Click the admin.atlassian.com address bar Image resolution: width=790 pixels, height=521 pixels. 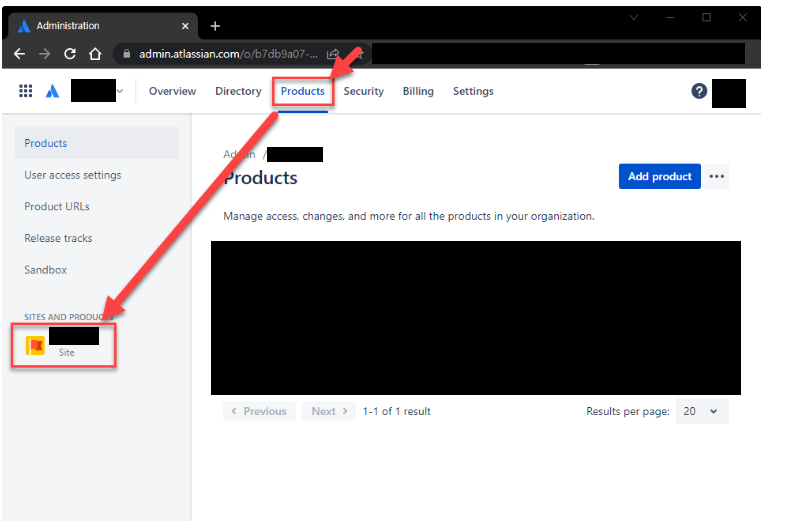click(x=228, y=54)
